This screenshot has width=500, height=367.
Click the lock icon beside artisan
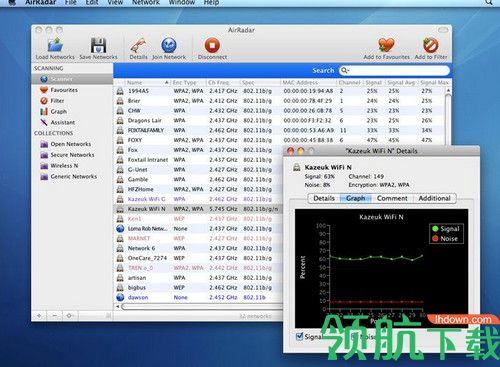click(x=120, y=278)
